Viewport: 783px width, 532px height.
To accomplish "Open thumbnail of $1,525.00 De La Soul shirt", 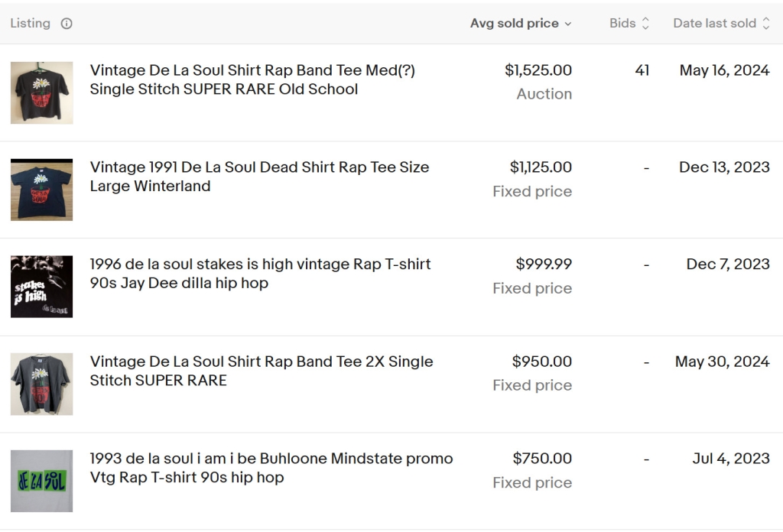I will coord(42,92).
